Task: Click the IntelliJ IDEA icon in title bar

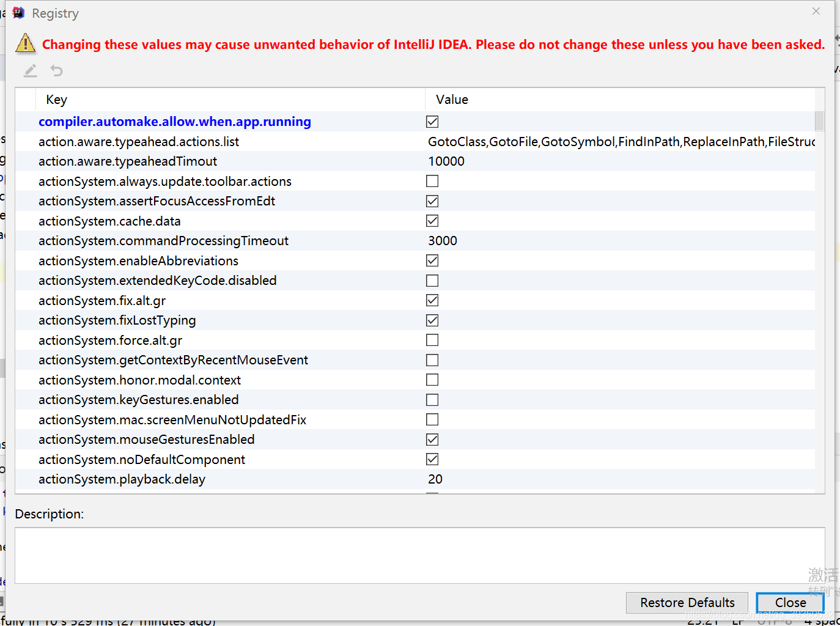Action: pyautogui.click(x=19, y=13)
